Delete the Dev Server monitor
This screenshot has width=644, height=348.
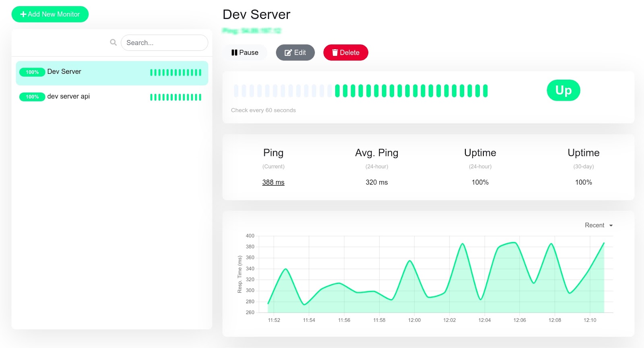pos(345,52)
